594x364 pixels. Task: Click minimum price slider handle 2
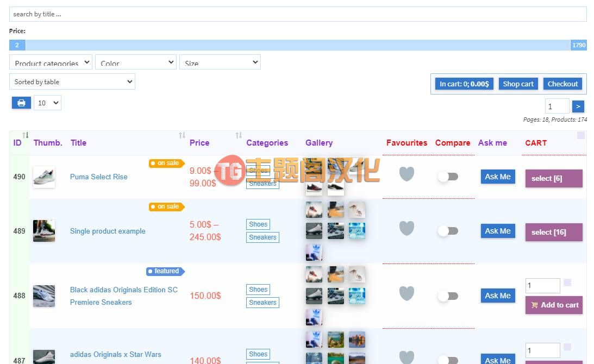click(17, 45)
